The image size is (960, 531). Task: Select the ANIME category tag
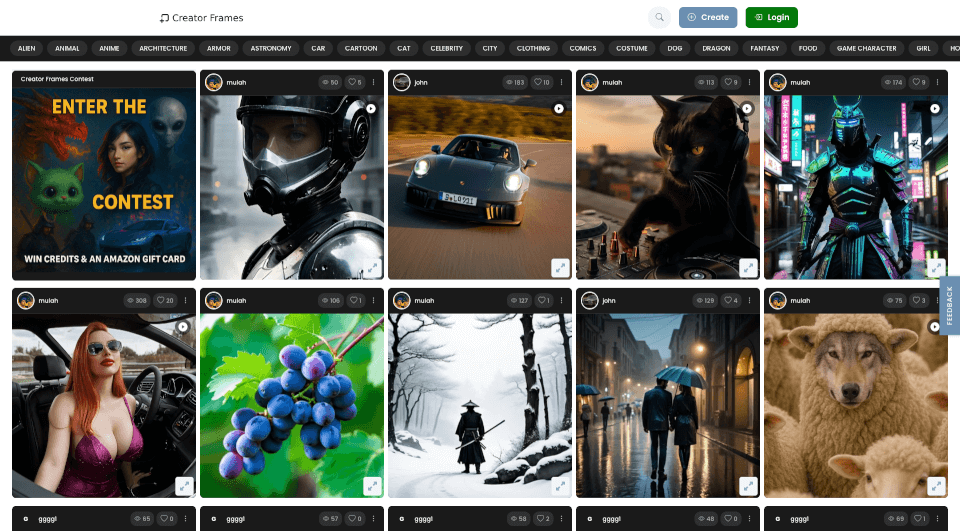(108, 48)
